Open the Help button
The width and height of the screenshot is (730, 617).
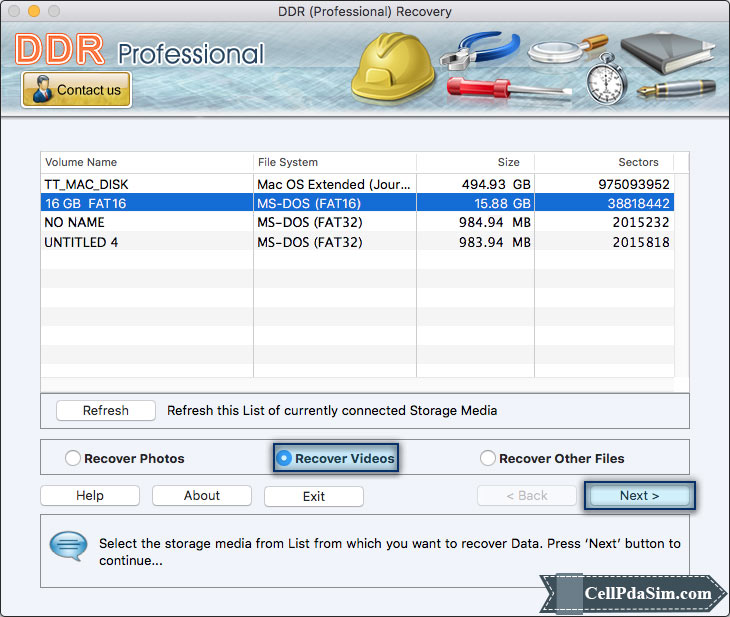[90, 495]
